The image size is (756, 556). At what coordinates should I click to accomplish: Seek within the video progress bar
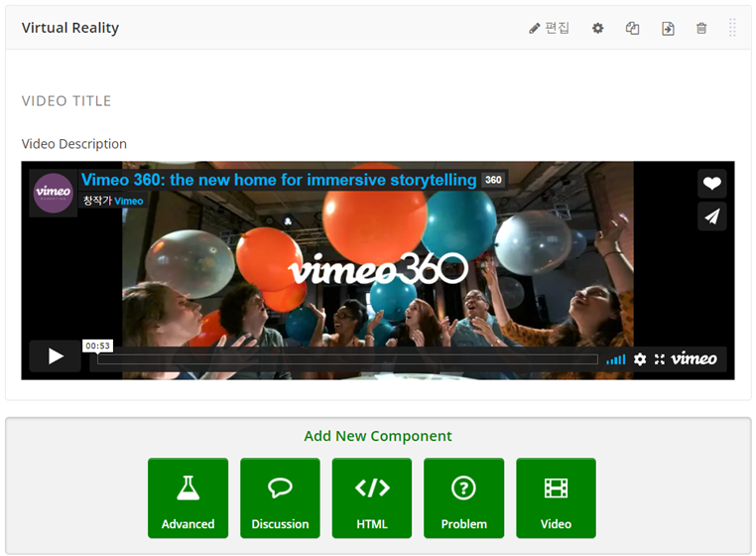point(347,359)
